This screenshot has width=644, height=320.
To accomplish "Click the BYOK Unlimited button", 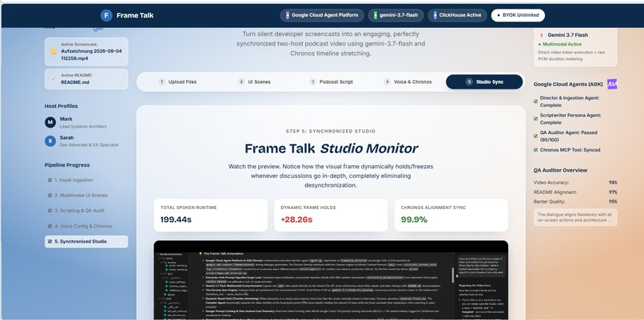I will click(x=518, y=15).
